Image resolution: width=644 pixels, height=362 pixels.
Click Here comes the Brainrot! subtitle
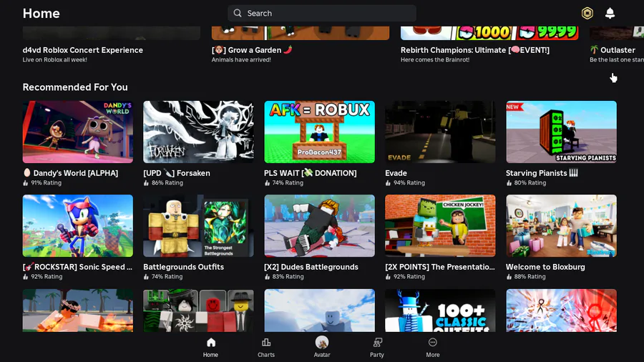(435, 60)
